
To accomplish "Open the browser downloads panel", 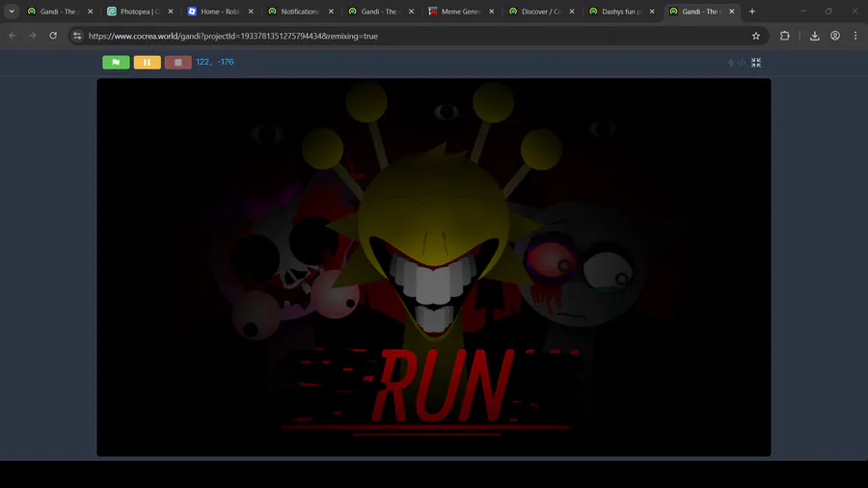I will point(814,36).
